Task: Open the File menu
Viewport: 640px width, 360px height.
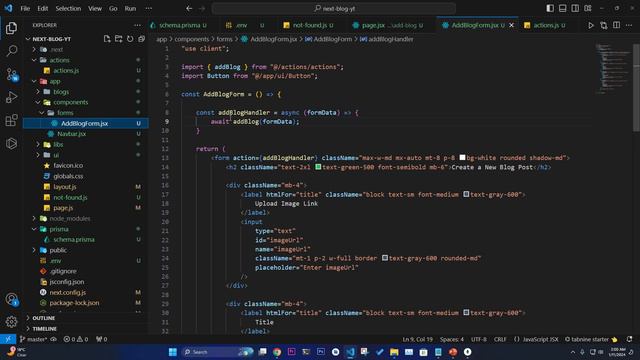Action: (25, 8)
